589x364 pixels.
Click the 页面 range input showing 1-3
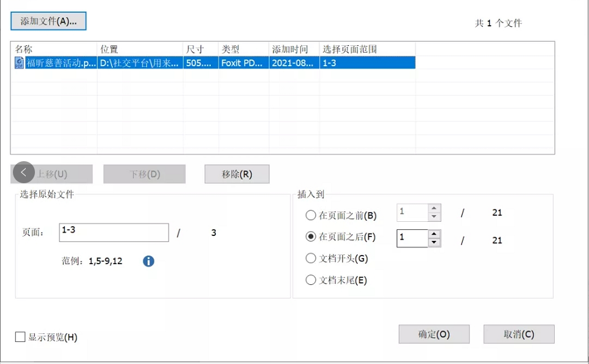(113, 232)
